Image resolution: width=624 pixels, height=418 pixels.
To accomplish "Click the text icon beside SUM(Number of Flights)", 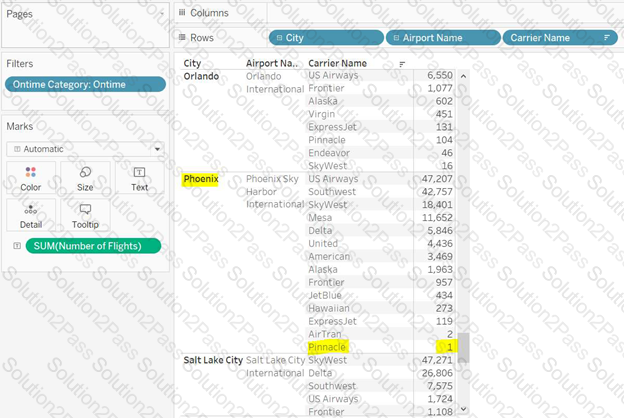I will point(15,246).
